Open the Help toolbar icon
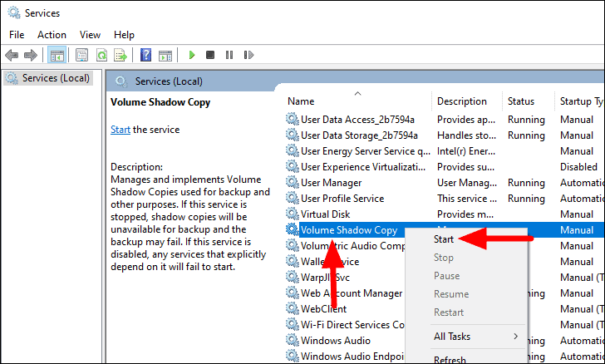 point(145,55)
